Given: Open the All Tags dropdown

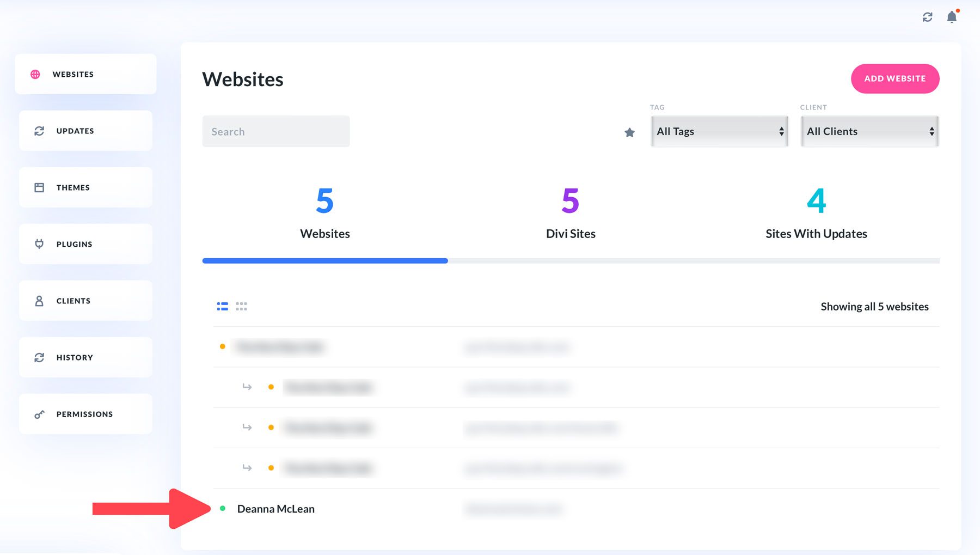Looking at the screenshot, I should pyautogui.click(x=720, y=131).
